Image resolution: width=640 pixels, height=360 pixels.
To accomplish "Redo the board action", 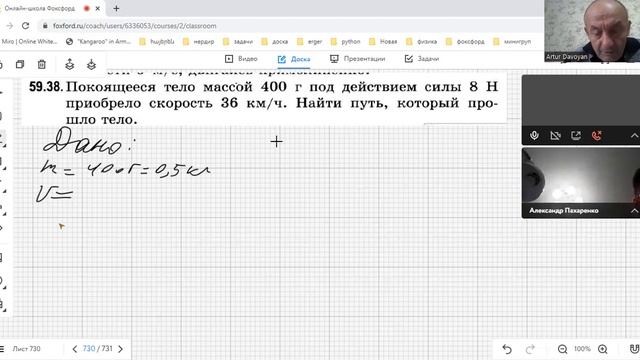I will pyautogui.click(x=530, y=349).
